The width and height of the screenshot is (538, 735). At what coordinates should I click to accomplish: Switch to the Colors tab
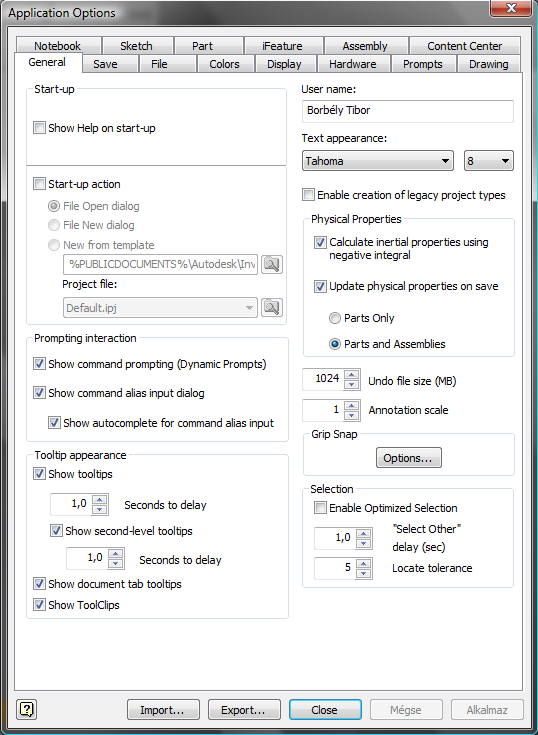224,64
